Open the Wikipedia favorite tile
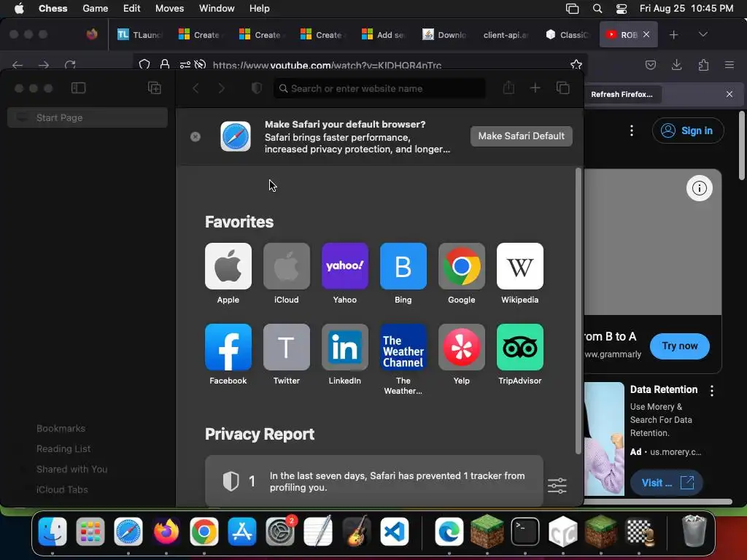 [519, 266]
